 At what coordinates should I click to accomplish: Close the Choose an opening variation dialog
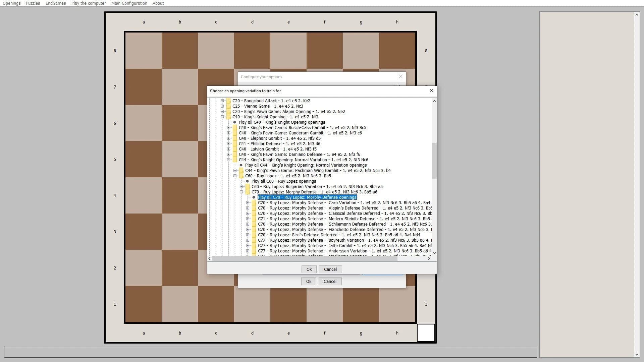pyautogui.click(x=431, y=90)
